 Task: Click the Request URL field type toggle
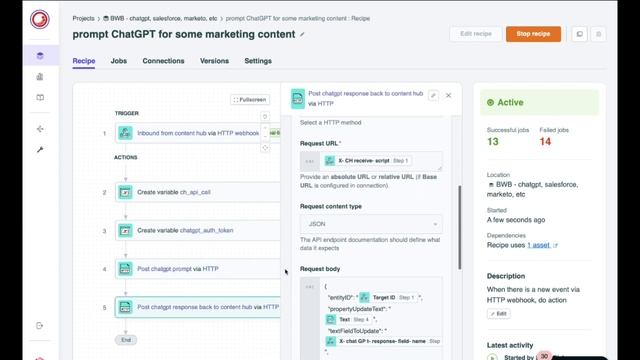(x=310, y=161)
